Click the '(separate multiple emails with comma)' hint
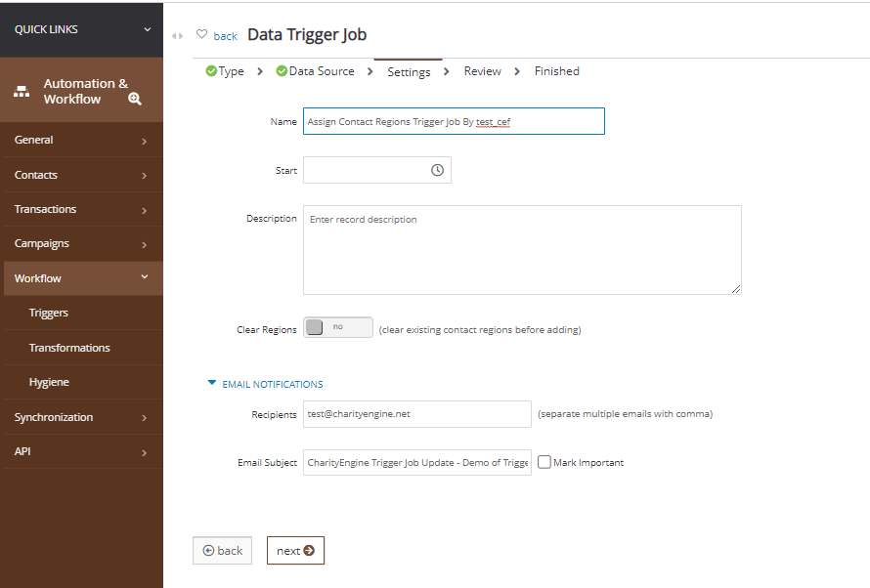This screenshot has height=588, width=870. pos(626,414)
